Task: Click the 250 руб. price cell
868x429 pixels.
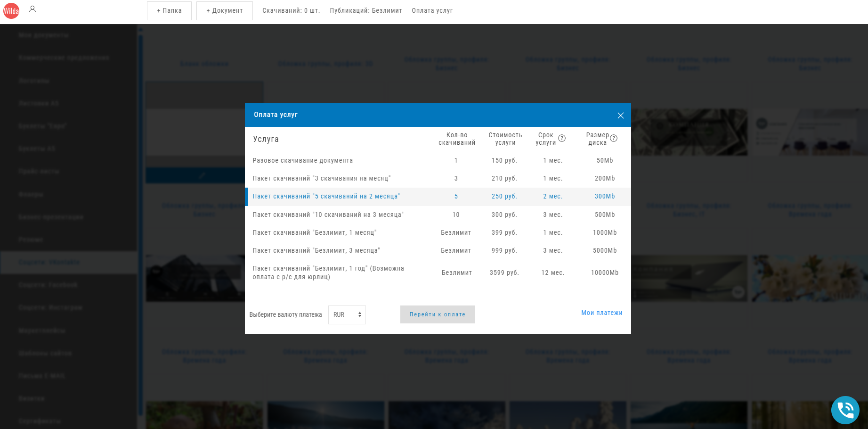Action: (504, 197)
